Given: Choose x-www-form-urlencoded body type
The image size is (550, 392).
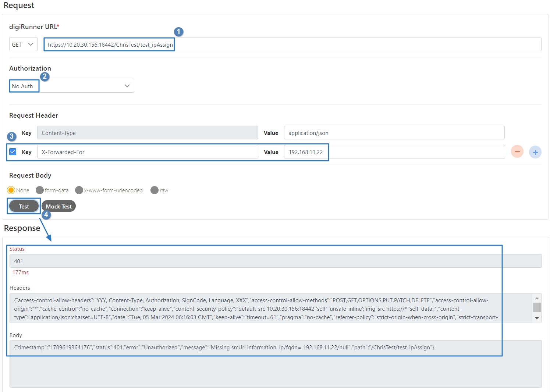Looking at the screenshot, I should point(79,190).
